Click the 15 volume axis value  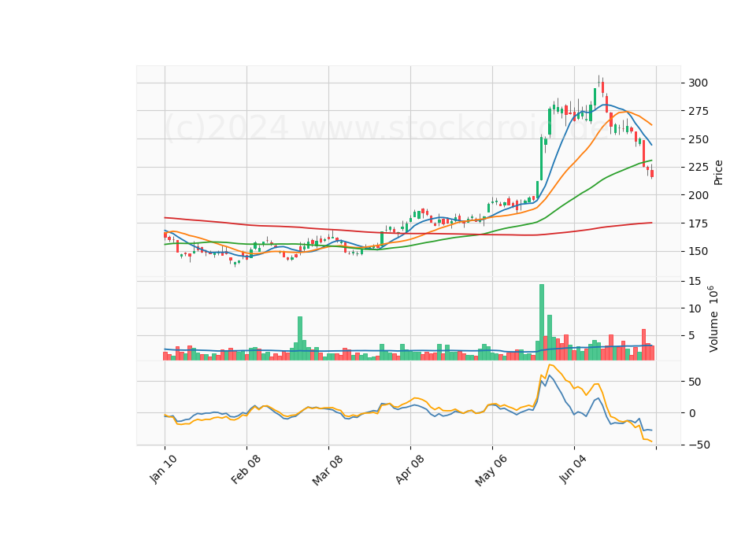695,281
